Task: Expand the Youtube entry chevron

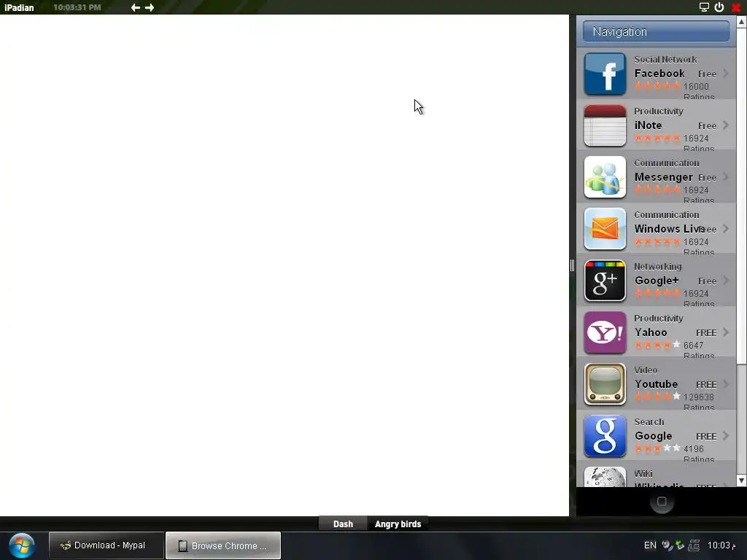Action: point(726,384)
